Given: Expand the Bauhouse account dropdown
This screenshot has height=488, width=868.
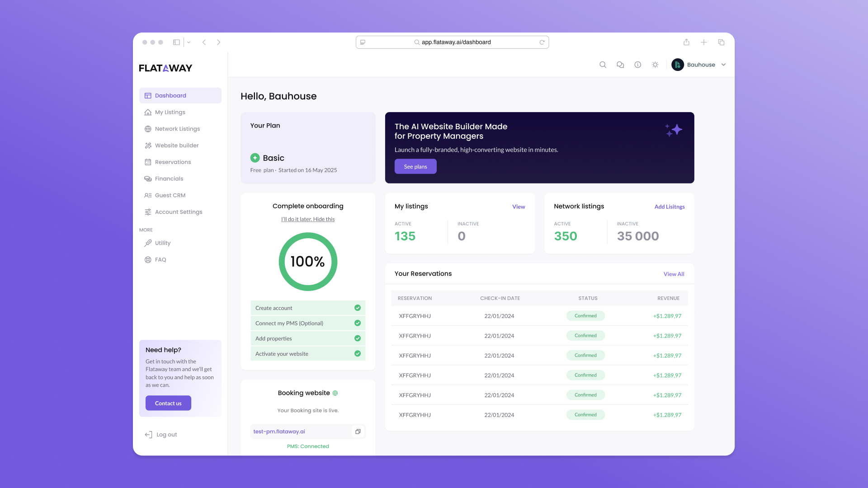Looking at the screenshot, I should tap(723, 65).
